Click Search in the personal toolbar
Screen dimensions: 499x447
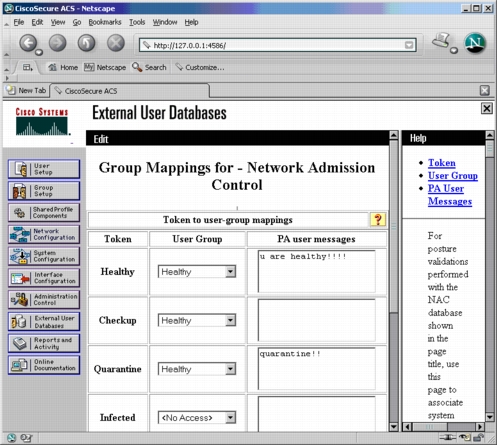[149, 68]
